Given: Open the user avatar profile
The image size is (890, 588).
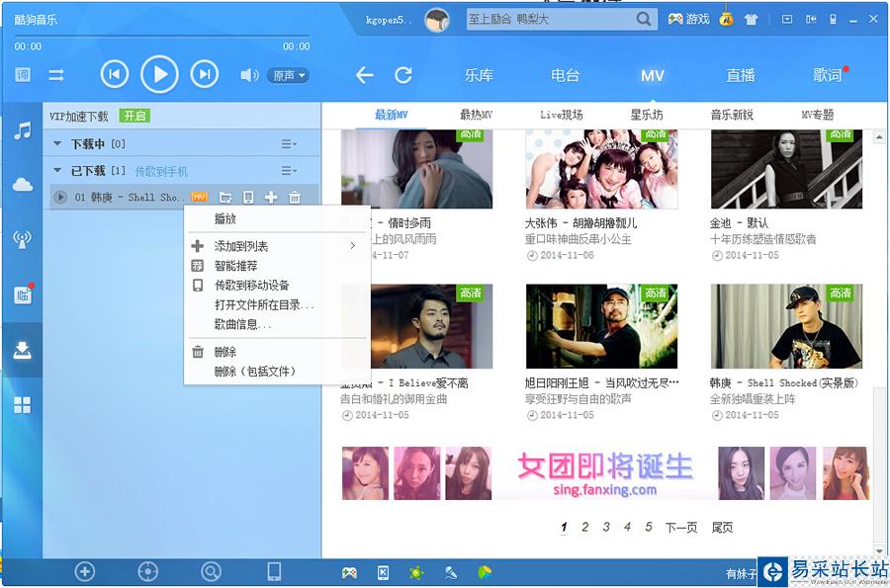Looking at the screenshot, I should click(x=436, y=21).
